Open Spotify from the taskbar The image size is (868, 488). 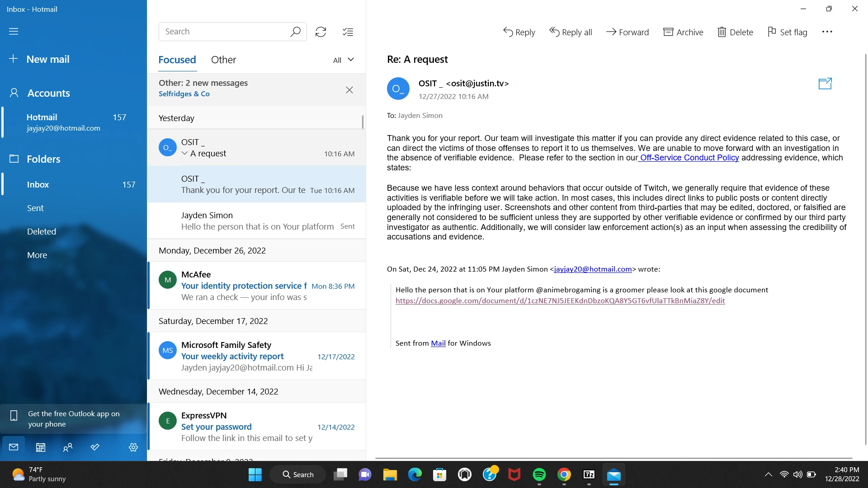pos(539,474)
